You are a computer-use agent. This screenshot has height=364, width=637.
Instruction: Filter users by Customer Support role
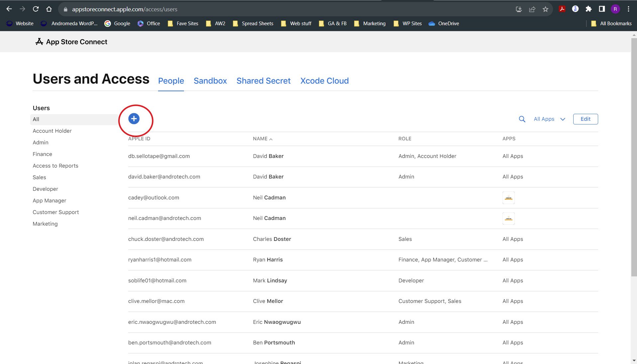56,212
